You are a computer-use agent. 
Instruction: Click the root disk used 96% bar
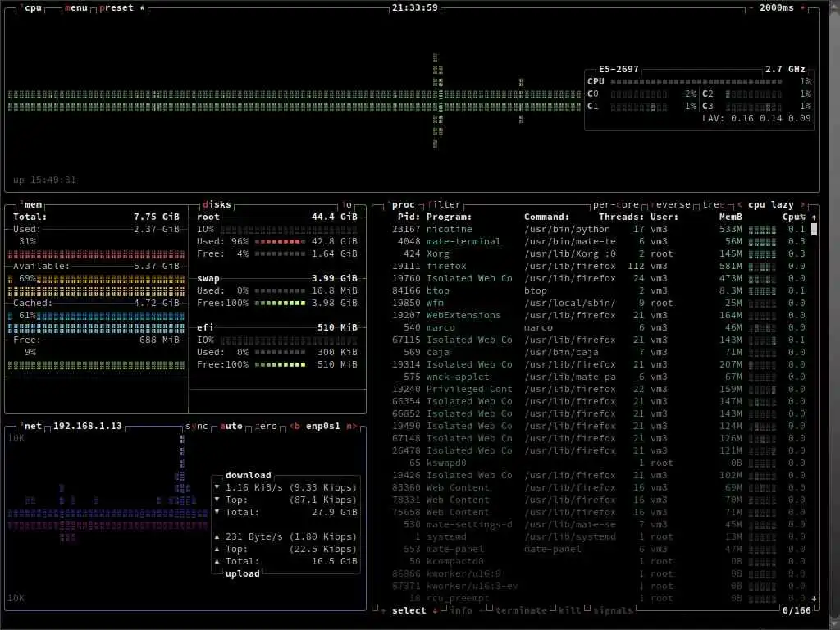(x=280, y=242)
